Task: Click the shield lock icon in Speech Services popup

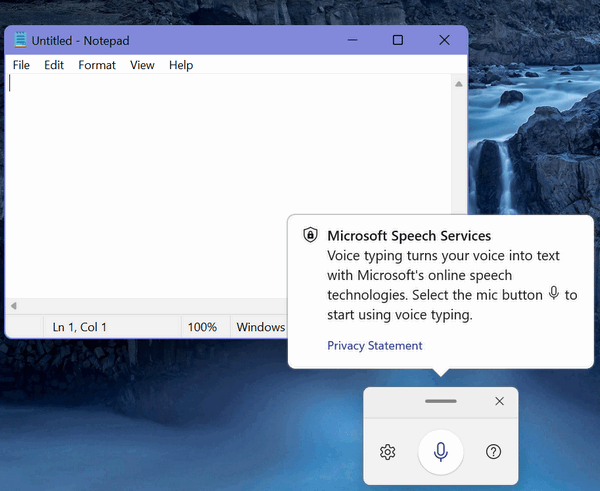Action: pyautogui.click(x=310, y=235)
